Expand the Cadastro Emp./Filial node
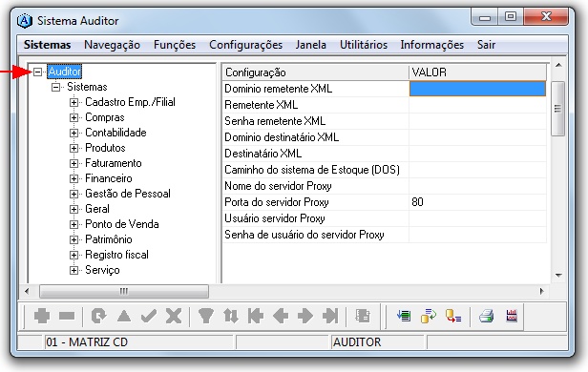The height and width of the screenshot is (372, 588). [73, 102]
